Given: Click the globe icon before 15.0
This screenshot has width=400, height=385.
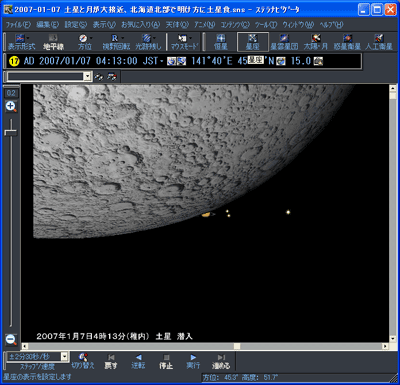Looking at the screenshot, I should pyautogui.click(x=281, y=61).
